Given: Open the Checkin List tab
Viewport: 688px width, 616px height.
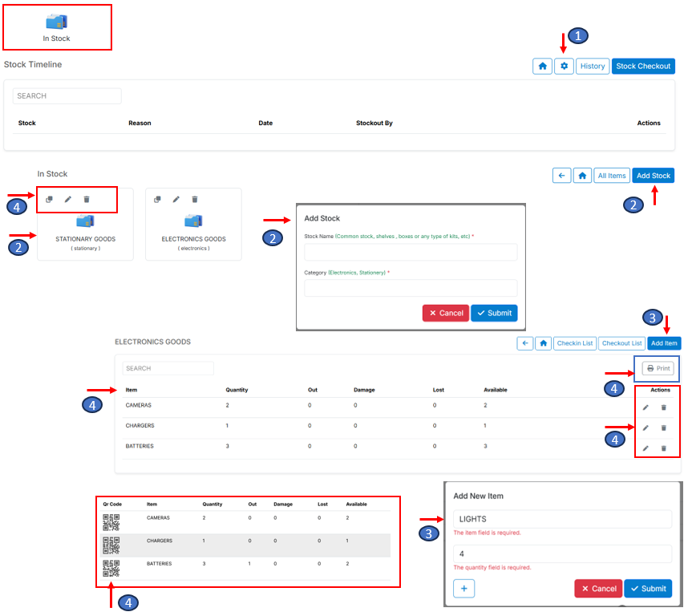Looking at the screenshot, I should 575,343.
